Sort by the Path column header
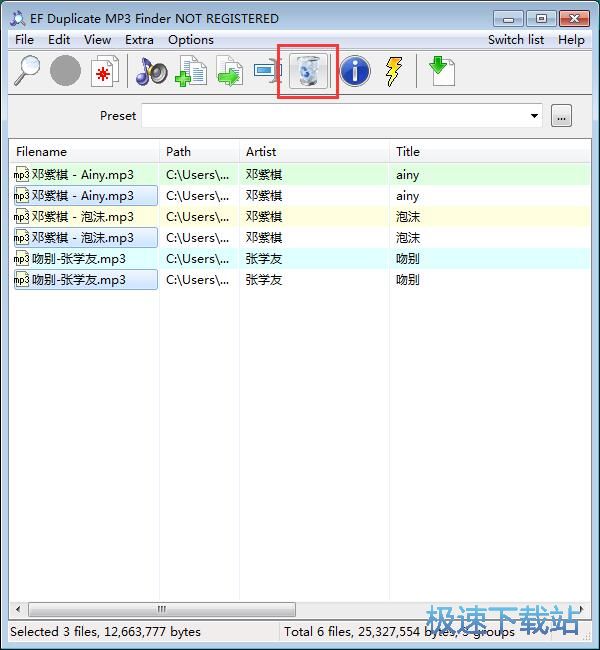This screenshot has height=650, width=600. pyautogui.click(x=199, y=152)
